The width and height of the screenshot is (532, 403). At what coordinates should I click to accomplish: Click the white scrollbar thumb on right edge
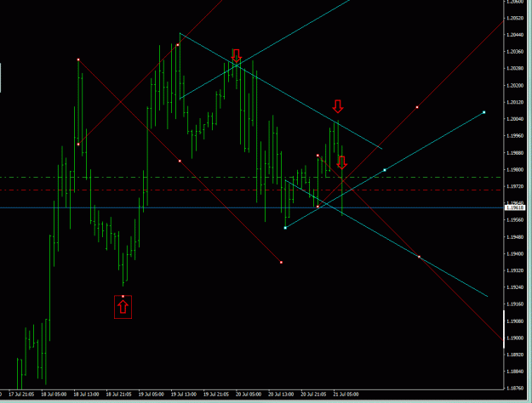(504, 329)
